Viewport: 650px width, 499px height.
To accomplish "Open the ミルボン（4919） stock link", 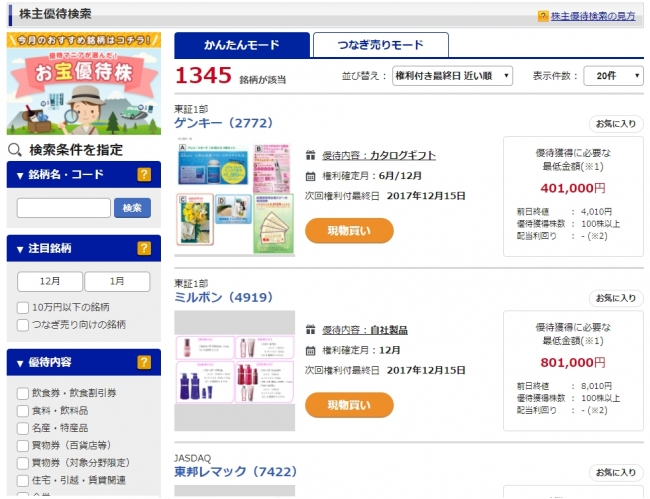I will click(x=223, y=297).
